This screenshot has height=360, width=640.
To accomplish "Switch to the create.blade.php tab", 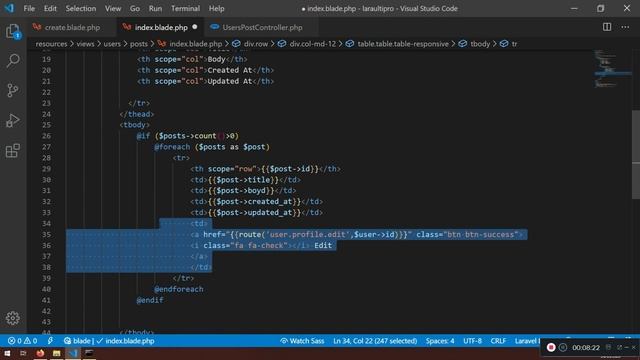I will [x=72, y=27].
